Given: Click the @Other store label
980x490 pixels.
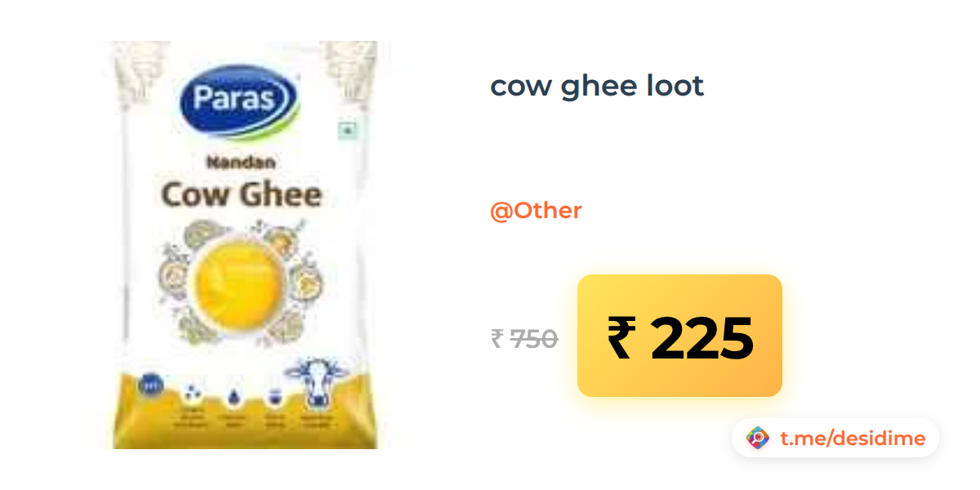Looking at the screenshot, I should point(536,211).
